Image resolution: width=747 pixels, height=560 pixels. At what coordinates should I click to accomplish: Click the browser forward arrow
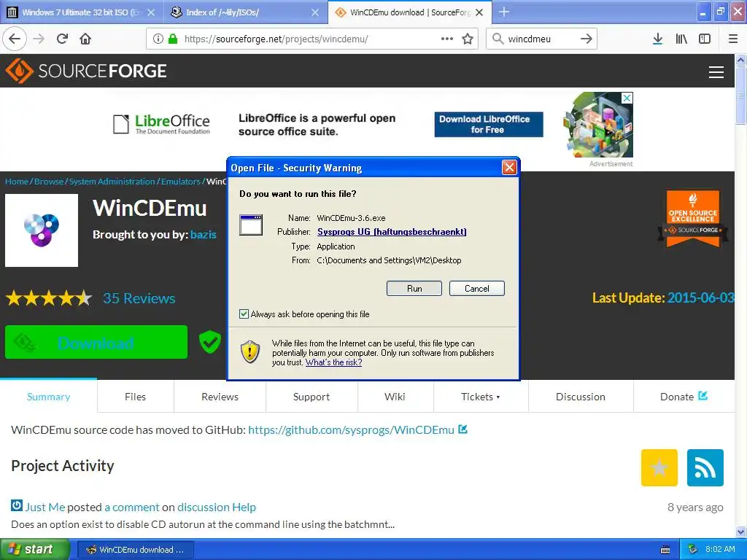pyautogui.click(x=39, y=39)
